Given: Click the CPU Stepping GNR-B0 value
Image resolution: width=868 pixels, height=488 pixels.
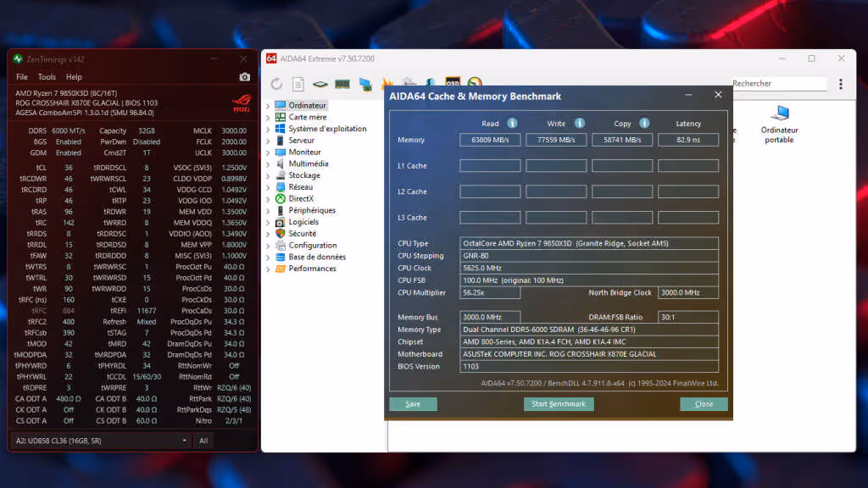Looking at the screenshot, I should (x=589, y=256).
